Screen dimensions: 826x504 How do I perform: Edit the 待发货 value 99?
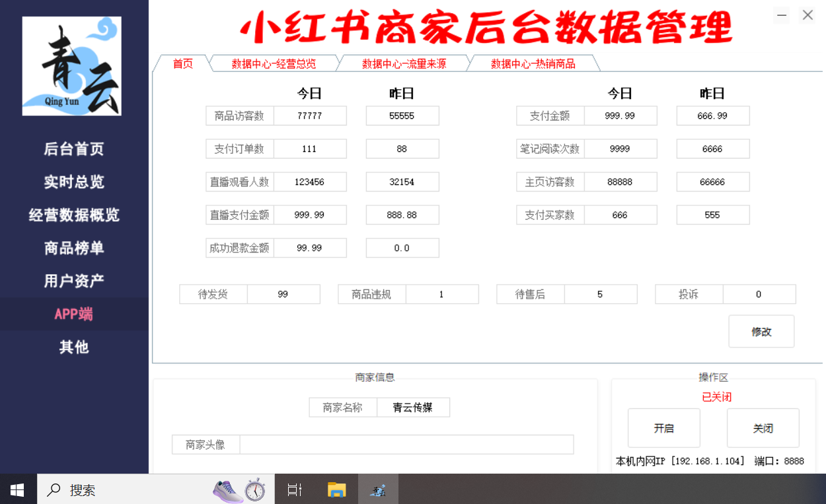(283, 294)
